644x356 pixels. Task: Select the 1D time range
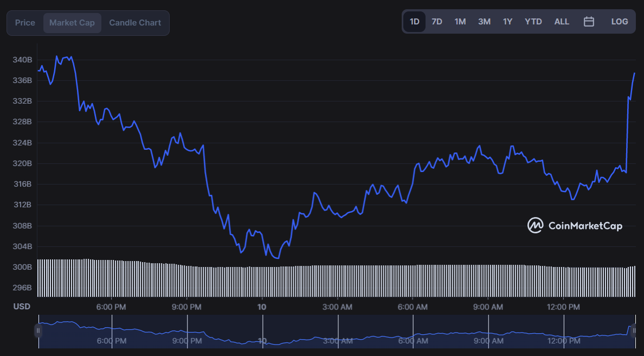click(414, 22)
